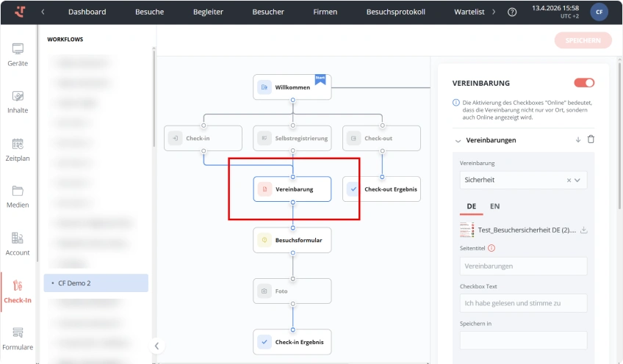The image size is (623, 364).
Task: Click the Seitentitel info icon
Action: coord(491,248)
